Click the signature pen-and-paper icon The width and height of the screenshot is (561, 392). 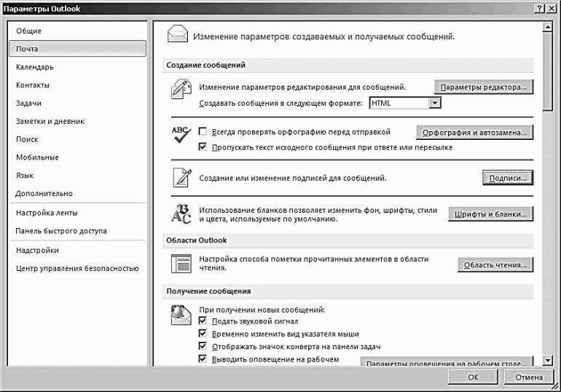(182, 177)
